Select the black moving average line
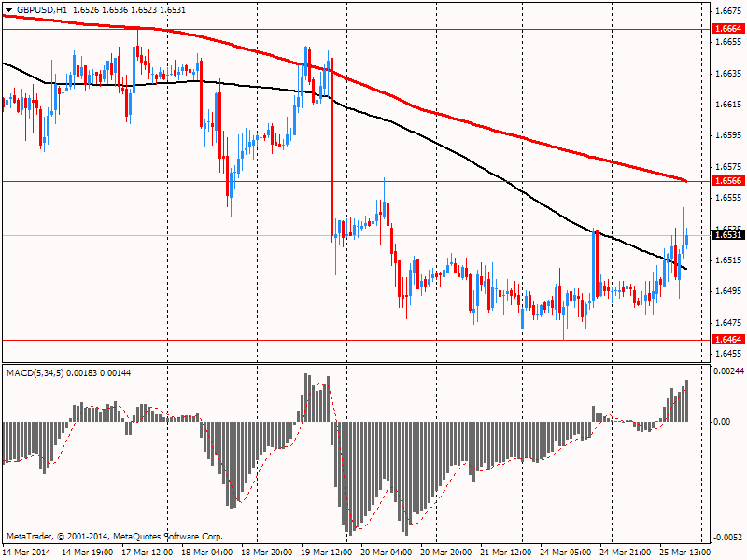Viewport: 747px width, 560px height. [x=437, y=142]
